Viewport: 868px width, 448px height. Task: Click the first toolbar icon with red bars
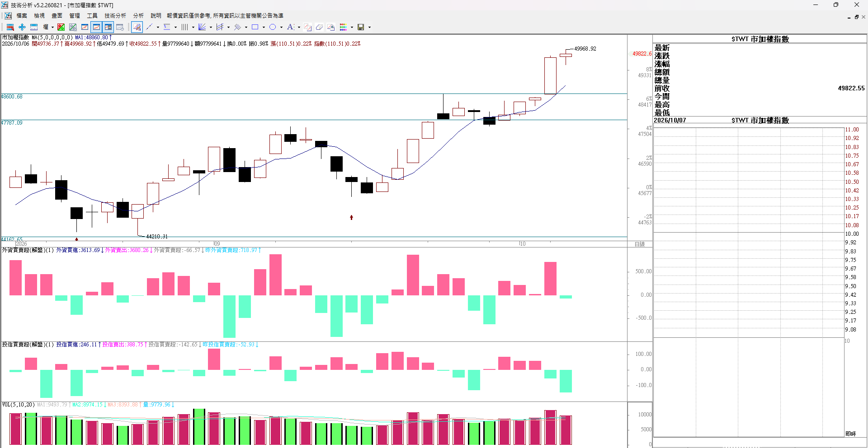pos(10,27)
